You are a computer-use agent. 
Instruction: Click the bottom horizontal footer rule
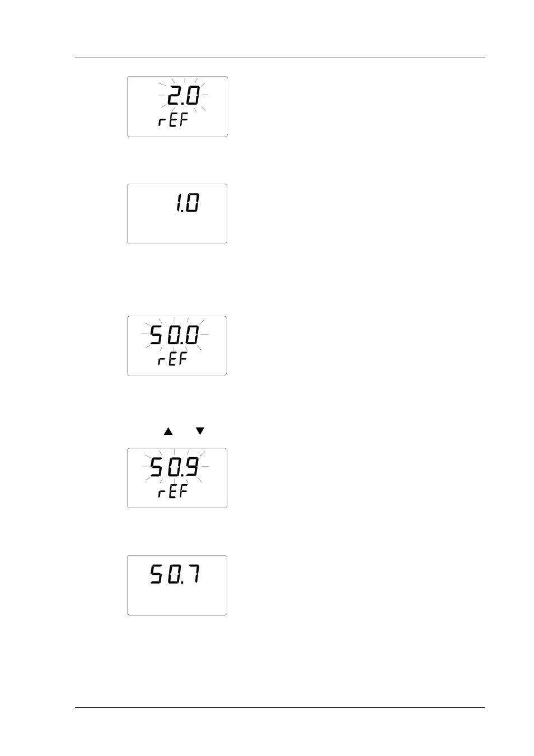(280, 708)
